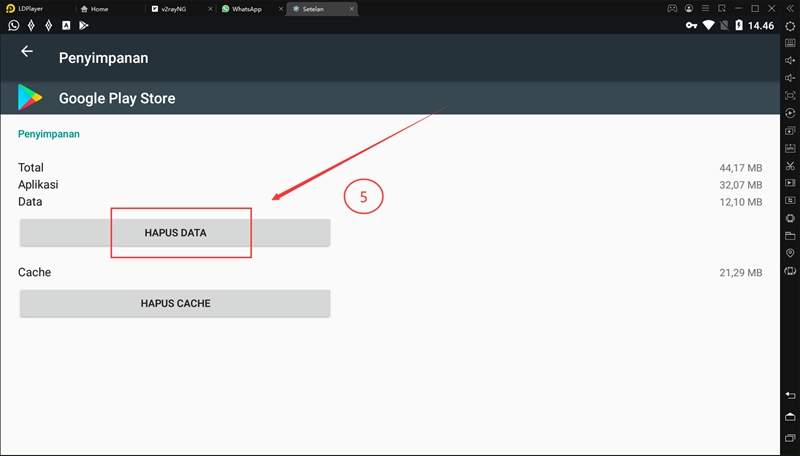This screenshot has width=800, height=456.
Task: Click the Data label
Action: pyautogui.click(x=30, y=201)
